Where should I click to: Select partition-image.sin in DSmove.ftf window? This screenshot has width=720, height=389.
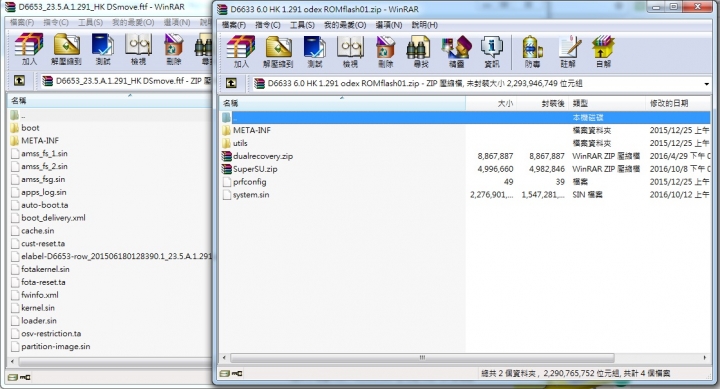(56, 346)
